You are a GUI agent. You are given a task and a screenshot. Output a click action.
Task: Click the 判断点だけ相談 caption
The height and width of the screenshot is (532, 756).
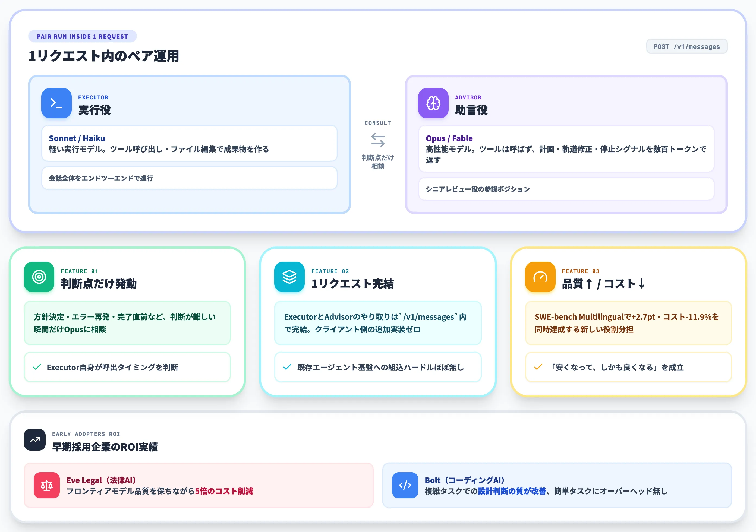point(378,162)
